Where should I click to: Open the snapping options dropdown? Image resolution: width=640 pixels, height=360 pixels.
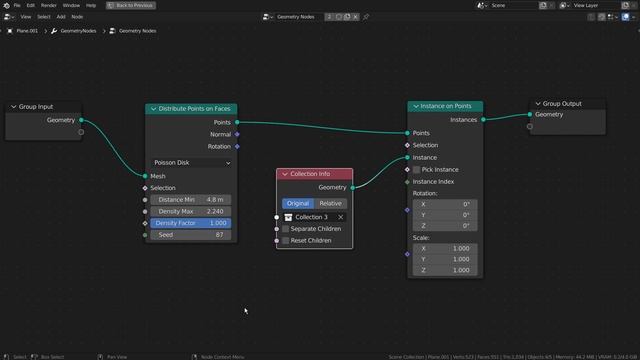(x=612, y=17)
